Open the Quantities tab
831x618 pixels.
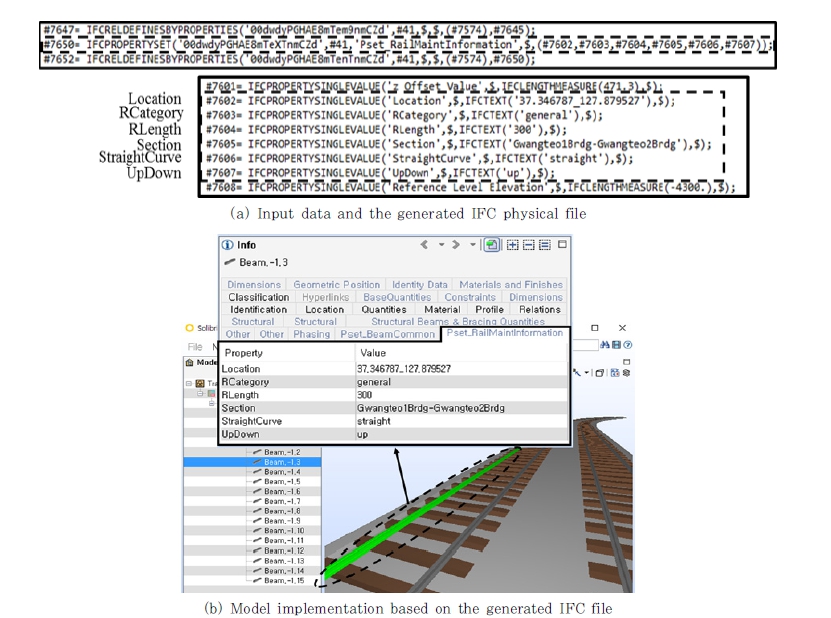[383, 310]
